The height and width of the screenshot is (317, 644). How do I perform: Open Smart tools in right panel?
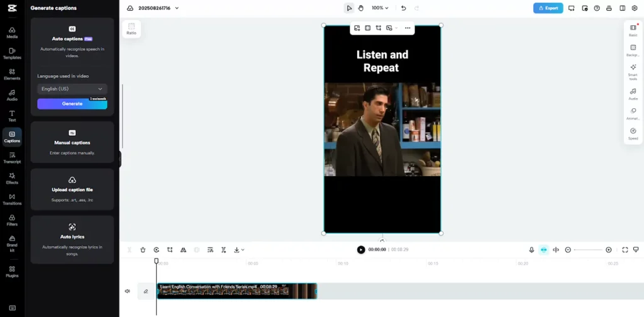pyautogui.click(x=633, y=70)
